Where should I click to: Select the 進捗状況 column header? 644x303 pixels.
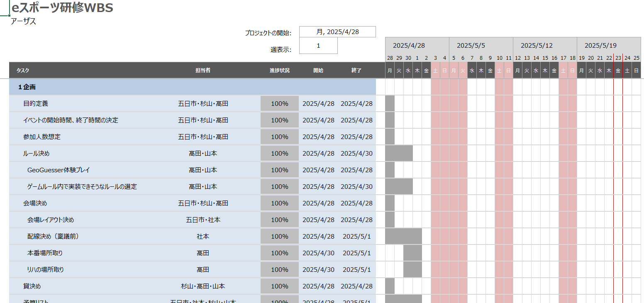pos(279,71)
